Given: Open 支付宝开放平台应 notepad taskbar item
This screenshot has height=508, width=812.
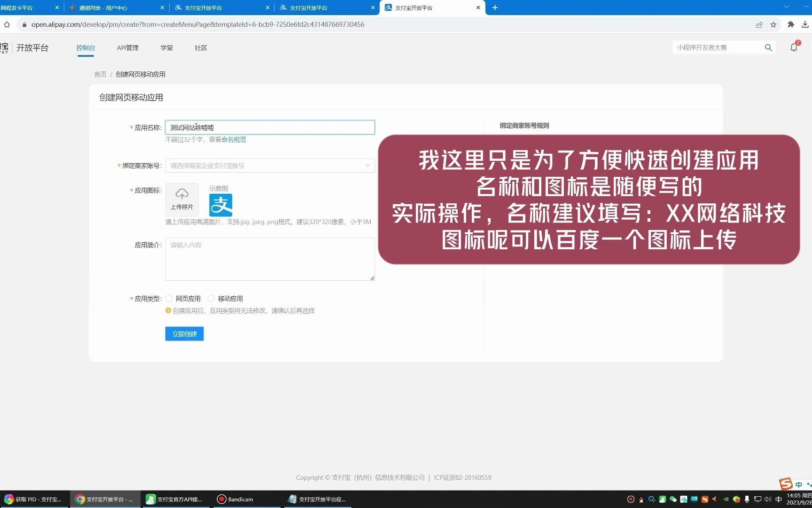Looking at the screenshot, I should pos(319,499).
